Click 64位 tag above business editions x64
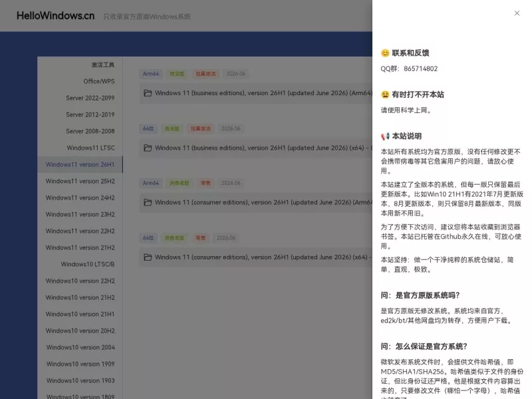This screenshot has width=532, height=399. click(x=148, y=128)
